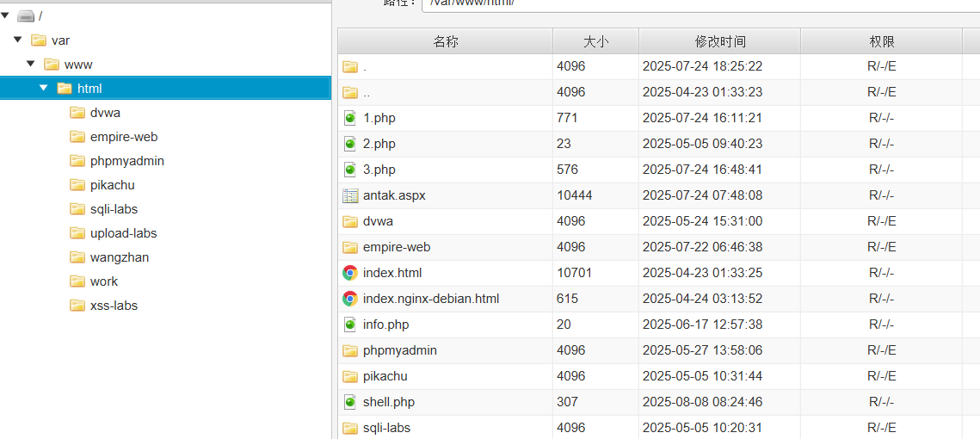This screenshot has height=439, width=980.
Task: Click dvwa folder icon in file list
Action: [350, 221]
